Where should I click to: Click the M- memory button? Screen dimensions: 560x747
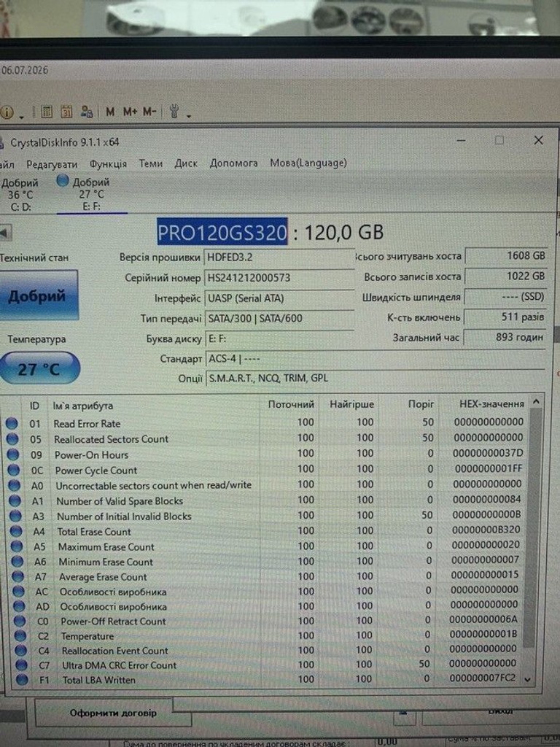[x=149, y=112]
